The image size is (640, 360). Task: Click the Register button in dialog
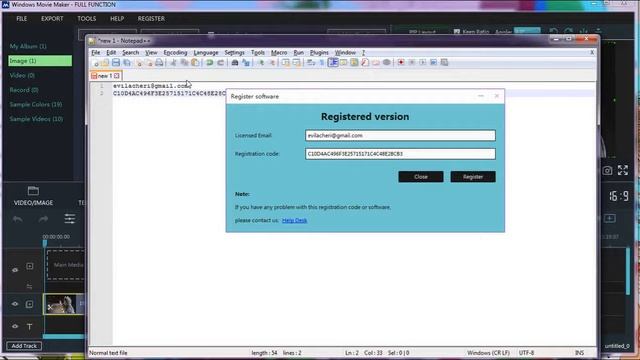[473, 177]
